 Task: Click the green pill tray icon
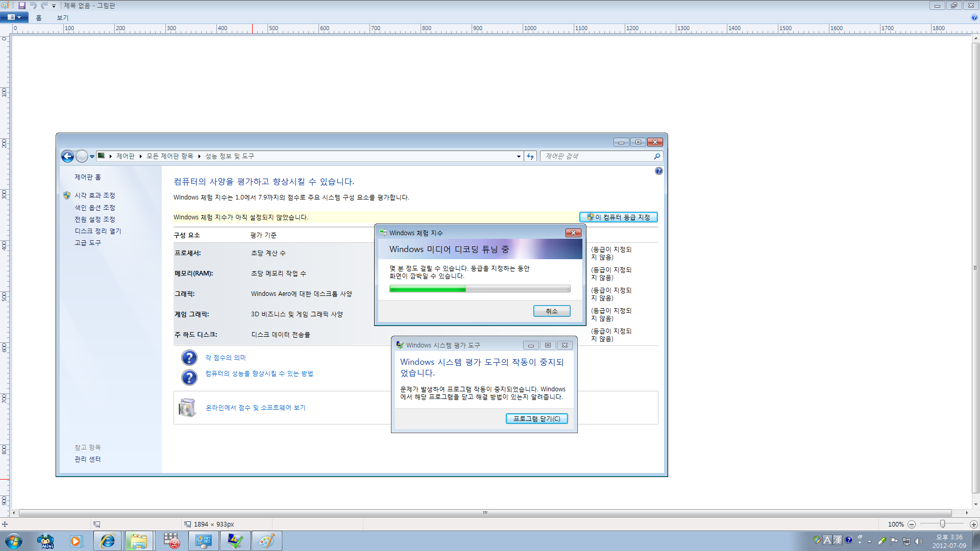[x=882, y=541]
